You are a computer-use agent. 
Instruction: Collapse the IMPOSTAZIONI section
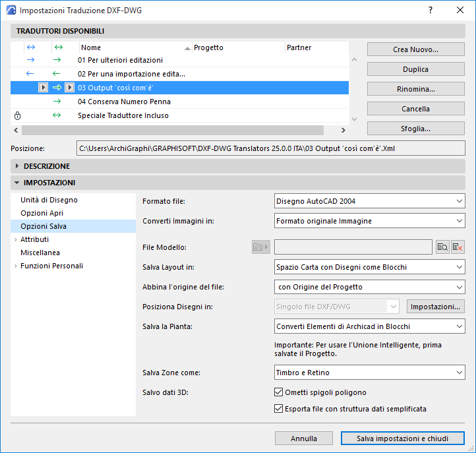click(17, 183)
